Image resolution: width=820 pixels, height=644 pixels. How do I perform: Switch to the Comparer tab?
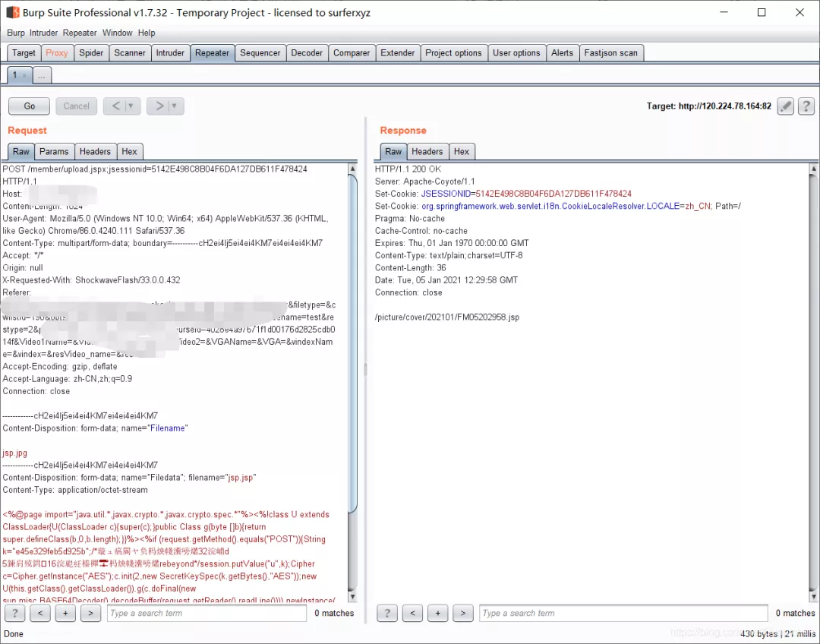[352, 53]
